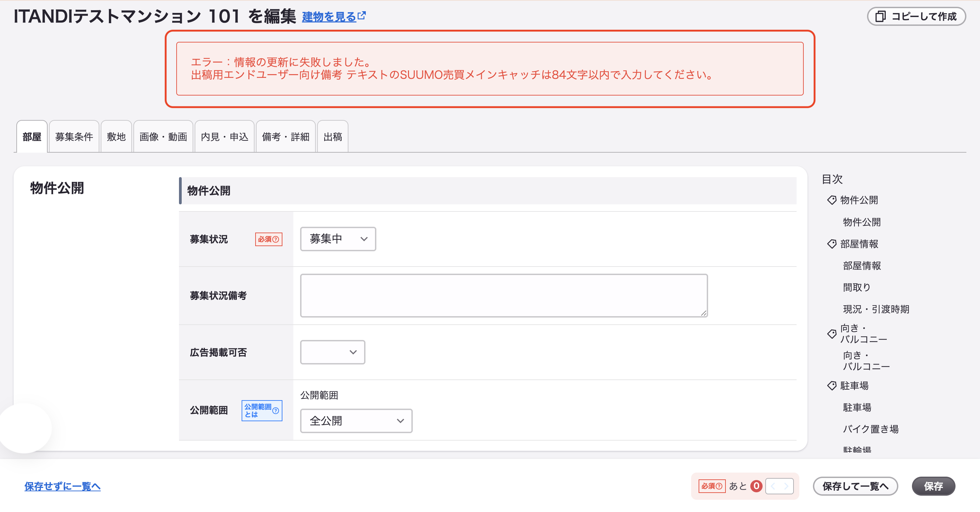This screenshot has height=512, width=980.
Task: Follow the 保存せずに一覧へ link
Action: pos(62,486)
